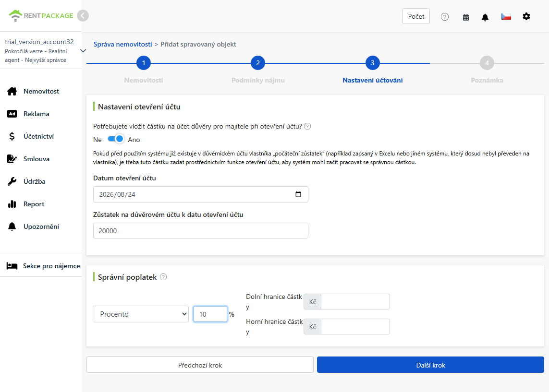
Task: Go to step 2 Podmínky nájmu
Action: pyautogui.click(x=258, y=63)
